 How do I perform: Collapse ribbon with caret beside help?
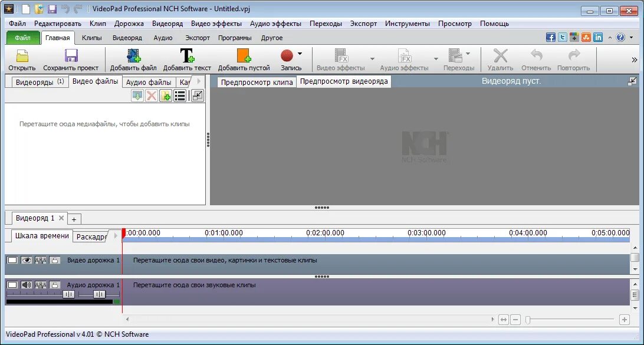(x=610, y=38)
